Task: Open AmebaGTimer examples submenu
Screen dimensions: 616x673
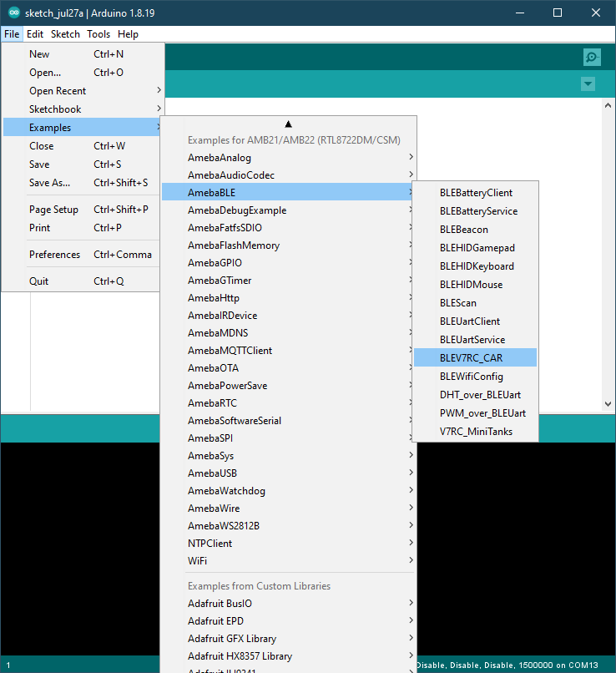Action: coord(287,281)
